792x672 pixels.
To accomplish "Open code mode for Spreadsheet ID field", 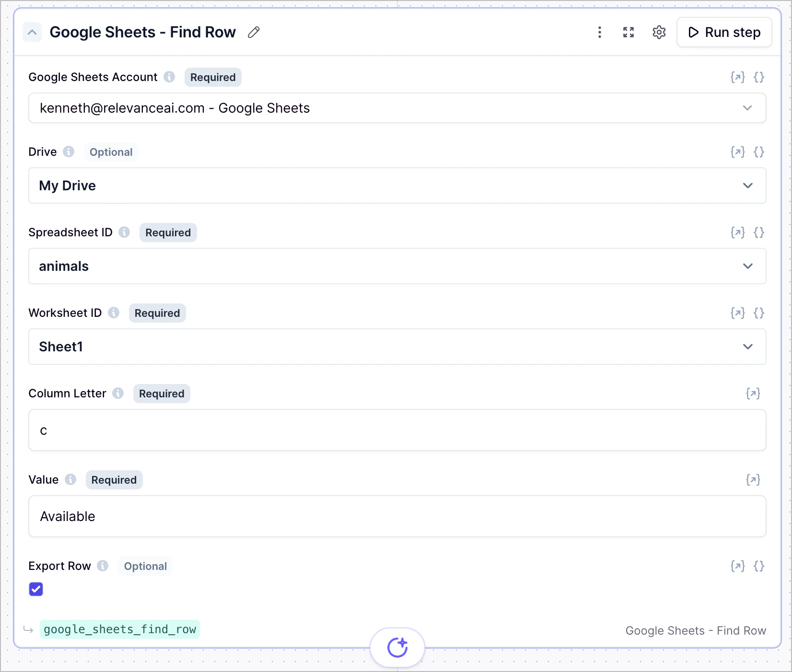I will pos(759,232).
